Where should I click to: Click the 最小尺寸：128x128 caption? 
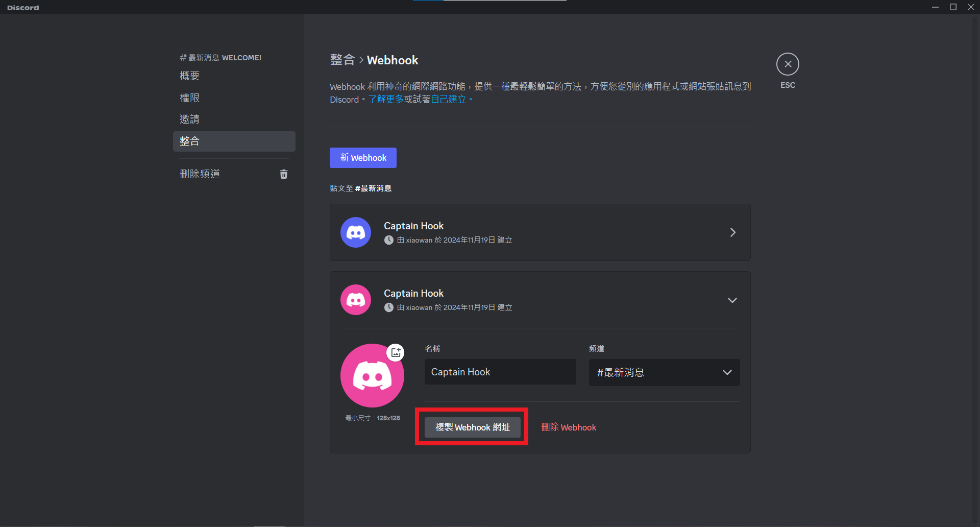coord(373,418)
